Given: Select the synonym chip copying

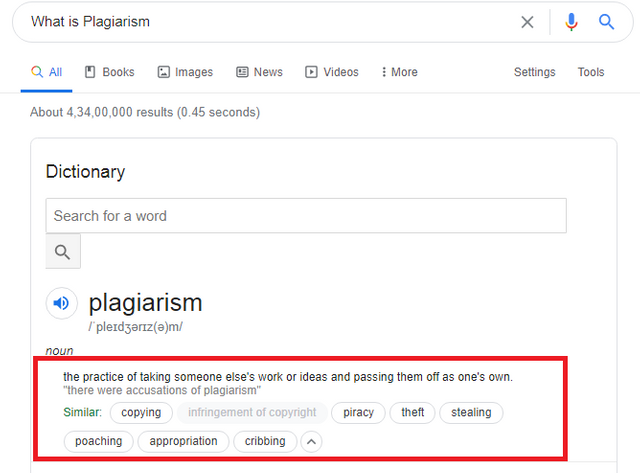Looking at the screenshot, I should pyautogui.click(x=141, y=413).
